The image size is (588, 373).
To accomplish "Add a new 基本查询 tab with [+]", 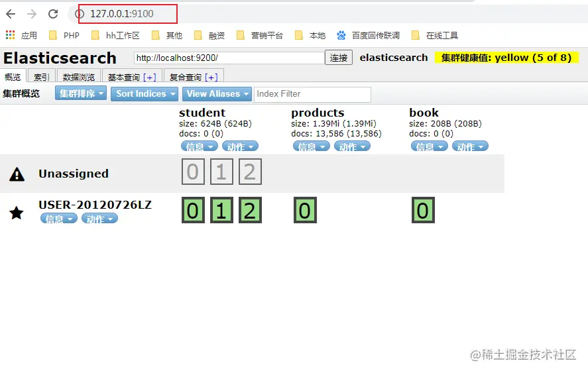I will click(x=150, y=78).
